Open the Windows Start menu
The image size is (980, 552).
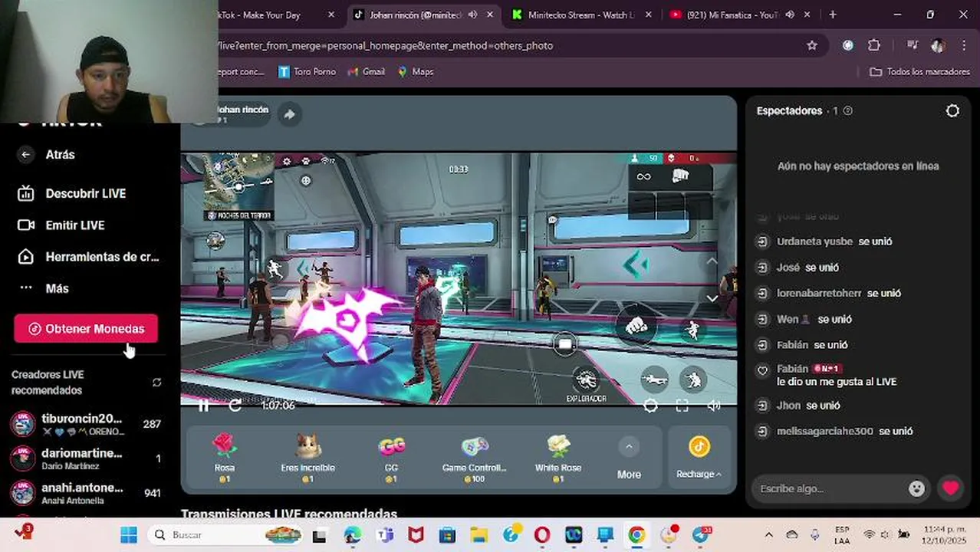129,535
